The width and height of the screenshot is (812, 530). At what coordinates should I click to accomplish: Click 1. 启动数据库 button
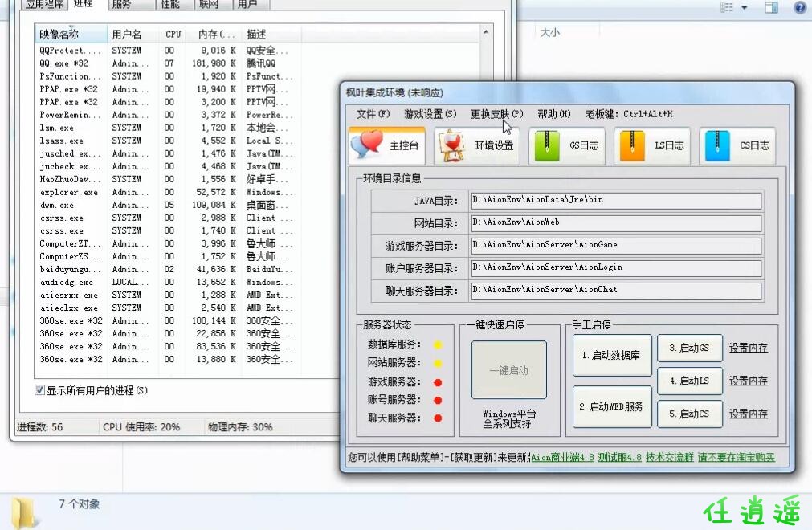[611, 355]
